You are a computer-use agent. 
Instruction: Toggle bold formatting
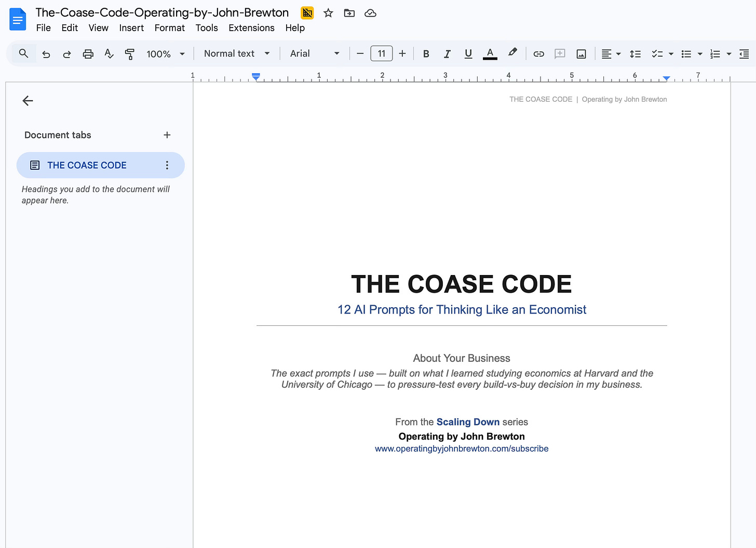click(x=426, y=53)
